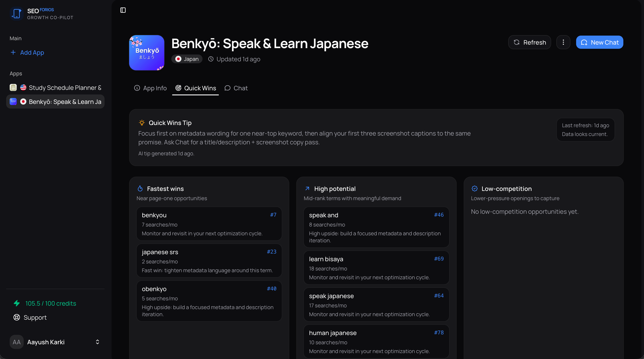This screenshot has height=359, width=644.
Task: Open the benkyou keyword card
Action: (209, 224)
